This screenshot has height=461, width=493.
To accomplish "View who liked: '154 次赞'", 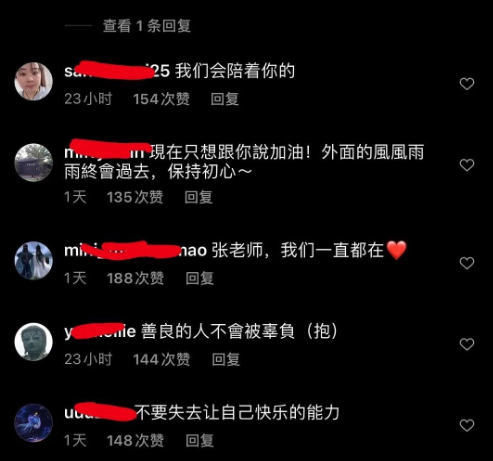I will [161, 99].
